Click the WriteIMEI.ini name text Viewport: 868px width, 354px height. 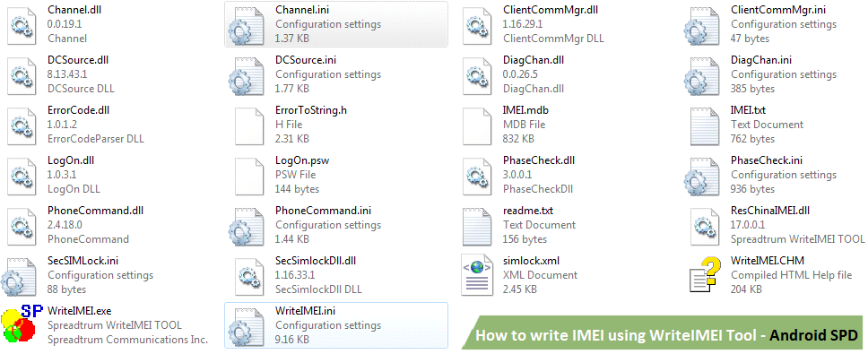click(x=306, y=311)
